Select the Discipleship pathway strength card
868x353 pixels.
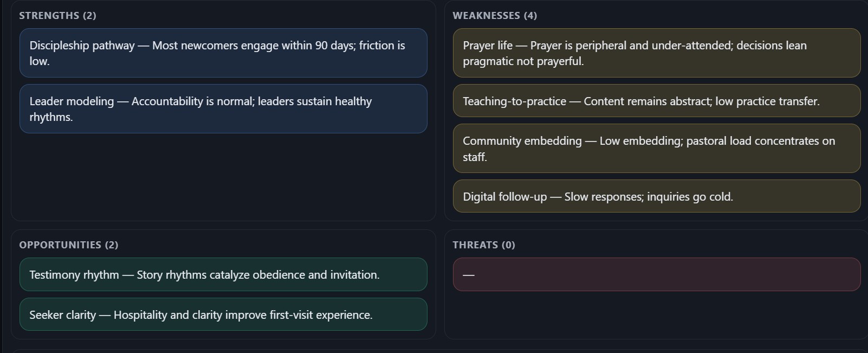(223, 53)
